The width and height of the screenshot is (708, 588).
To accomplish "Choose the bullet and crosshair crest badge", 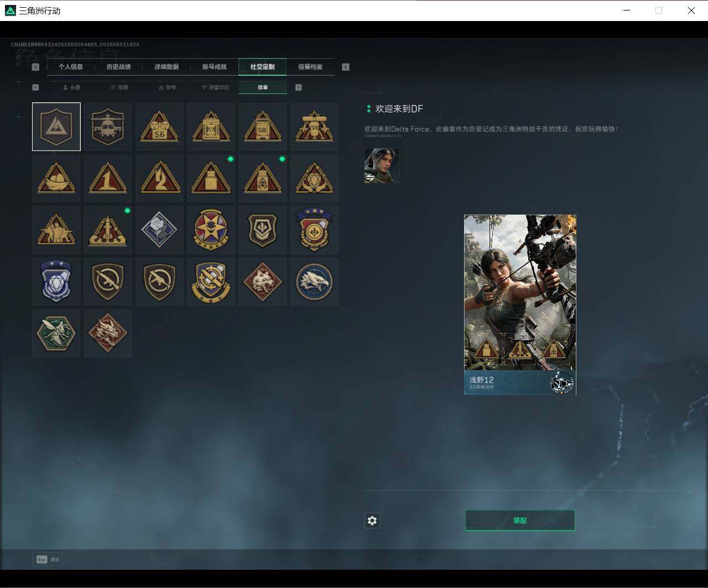I will 211,282.
